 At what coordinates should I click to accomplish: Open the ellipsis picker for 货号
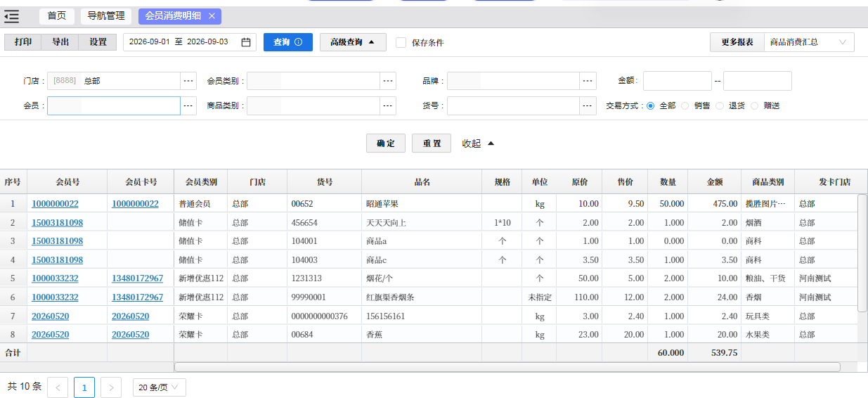(x=588, y=106)
